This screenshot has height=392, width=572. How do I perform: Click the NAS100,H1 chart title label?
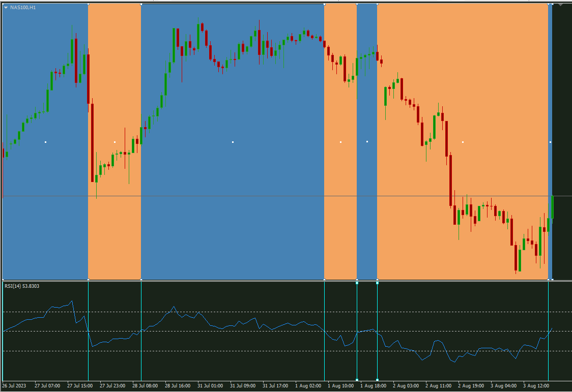[x=23, y=7]
